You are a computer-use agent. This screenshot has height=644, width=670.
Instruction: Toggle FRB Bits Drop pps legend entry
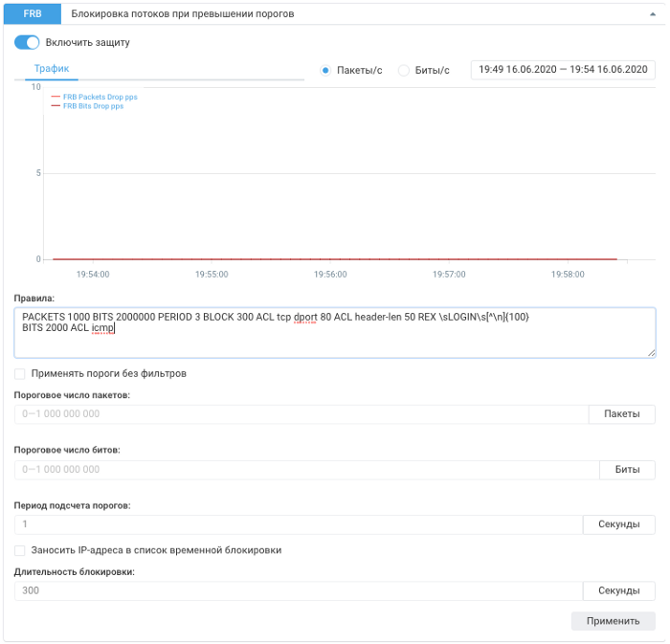point(93,106)
